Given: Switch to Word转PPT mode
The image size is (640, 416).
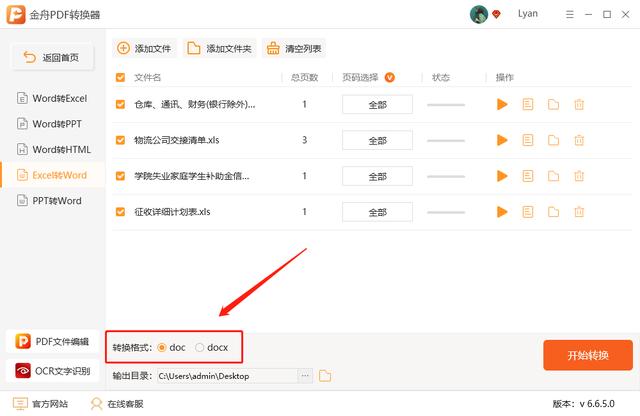Looking at the screenshot, I should [52, 124].
